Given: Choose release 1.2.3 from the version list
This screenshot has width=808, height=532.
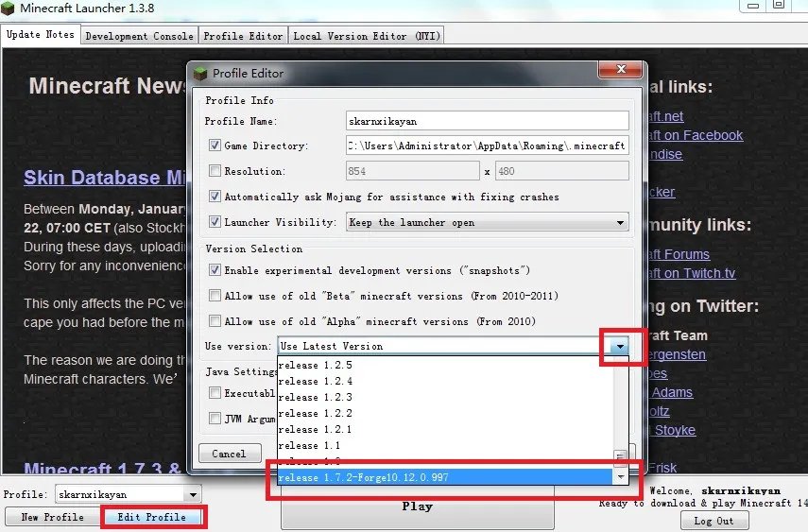Looking at the screenshot, I should tap(445, 397).
